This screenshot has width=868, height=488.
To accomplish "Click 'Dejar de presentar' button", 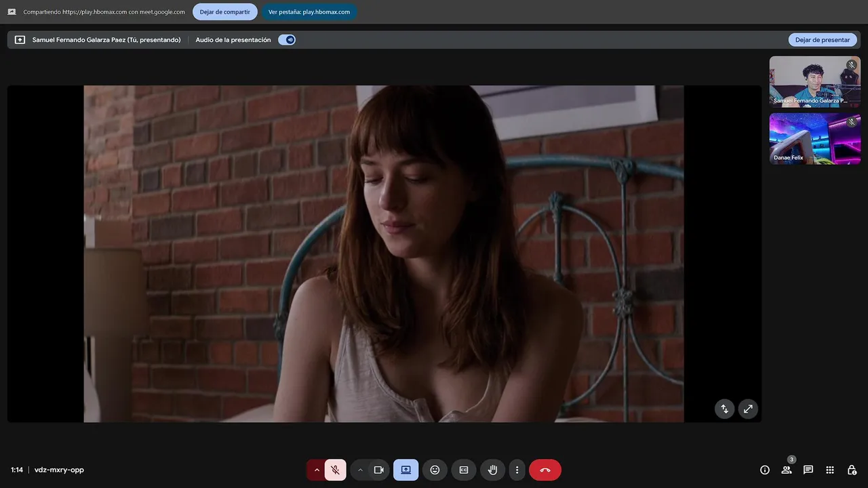I will [822, 40].
